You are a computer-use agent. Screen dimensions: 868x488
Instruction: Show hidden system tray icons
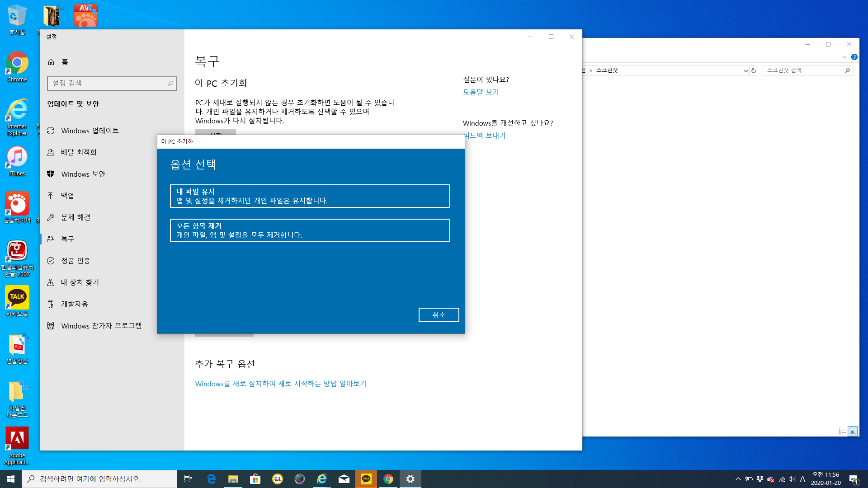(738, 479)
